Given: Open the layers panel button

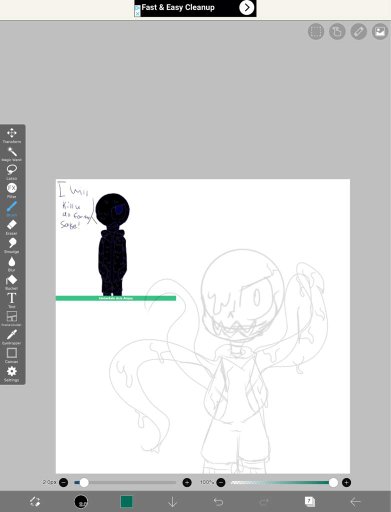Looking at the screenshot, I should pyautogui.click(x=310, y=501).
